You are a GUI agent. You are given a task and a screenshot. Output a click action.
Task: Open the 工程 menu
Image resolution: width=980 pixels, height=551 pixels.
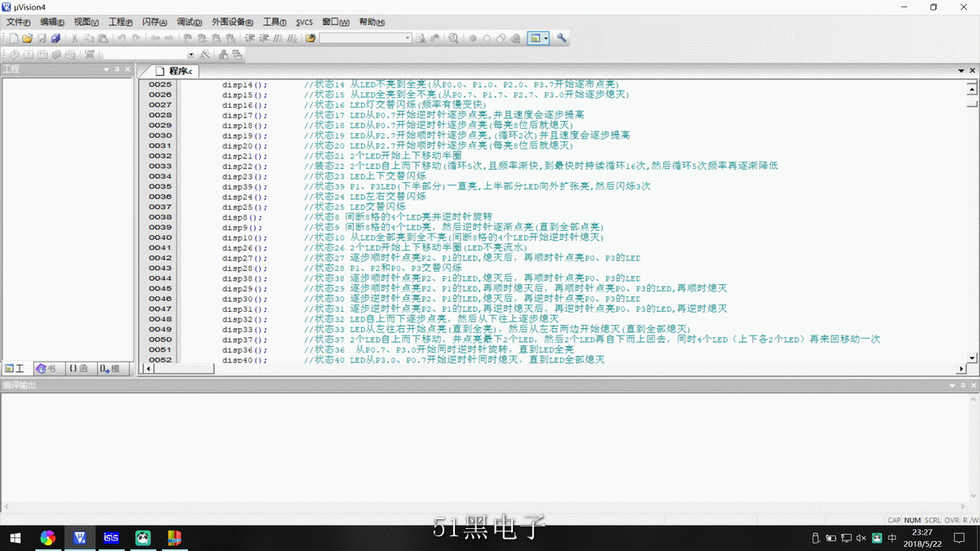click(x=120, y=23)
